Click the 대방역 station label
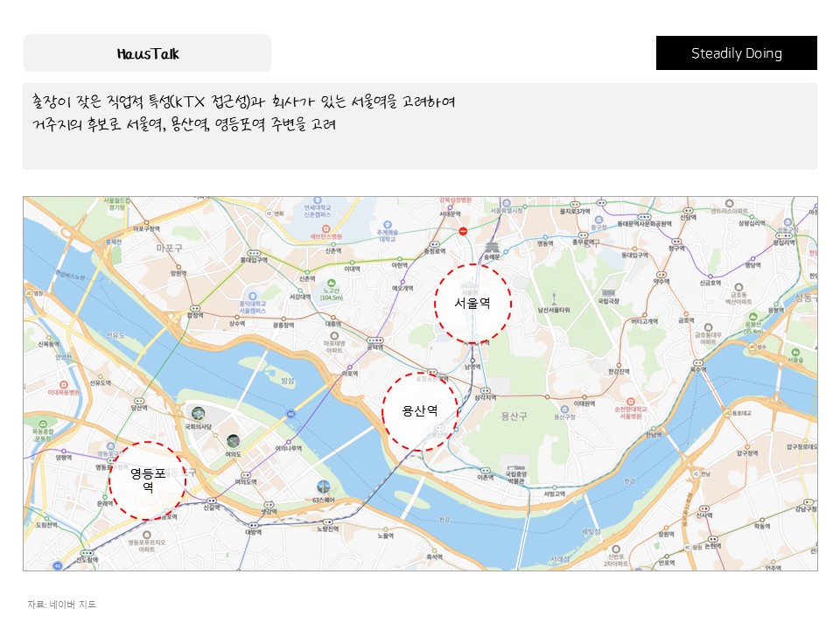The image size is (840, 630). (253, 533)
